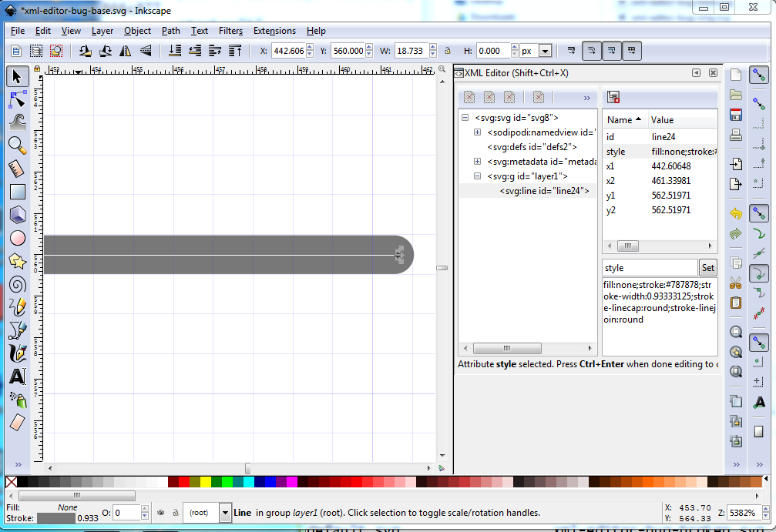The height and width of the screenshot is (532, 776).
Task: Select the Text tool
Action: click(17, 376)
